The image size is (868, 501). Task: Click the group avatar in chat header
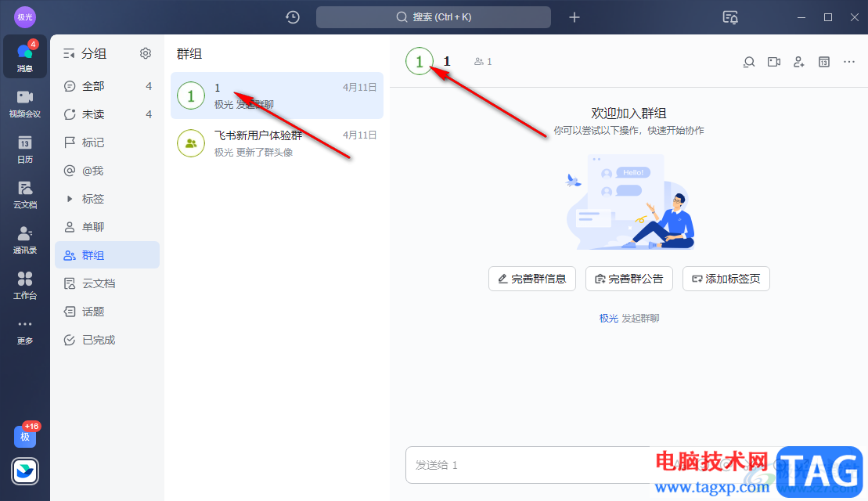click(x=419, y=61)
